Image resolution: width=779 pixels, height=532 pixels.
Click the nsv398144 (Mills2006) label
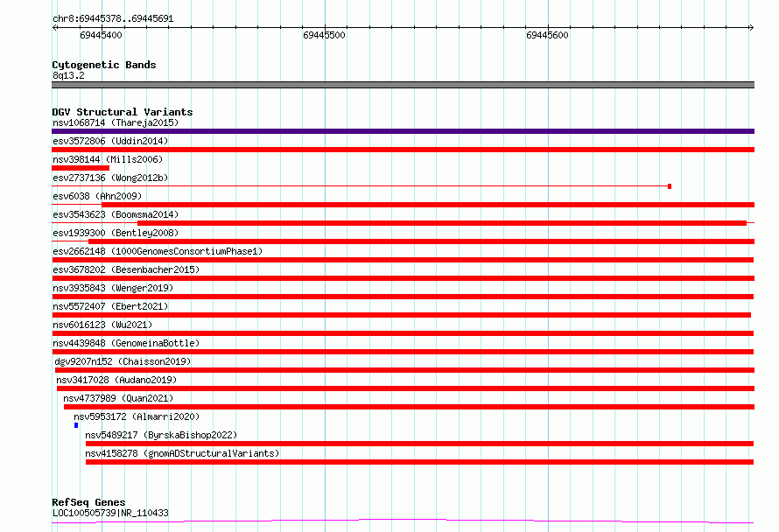[x=108, y=159]
